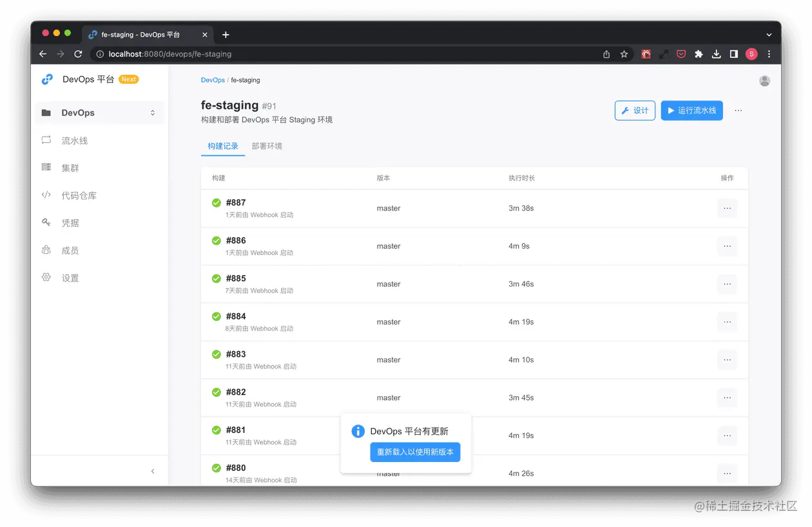Open actions menu for build #880
This screenshot has height=527, width=812.
[728, 474]
